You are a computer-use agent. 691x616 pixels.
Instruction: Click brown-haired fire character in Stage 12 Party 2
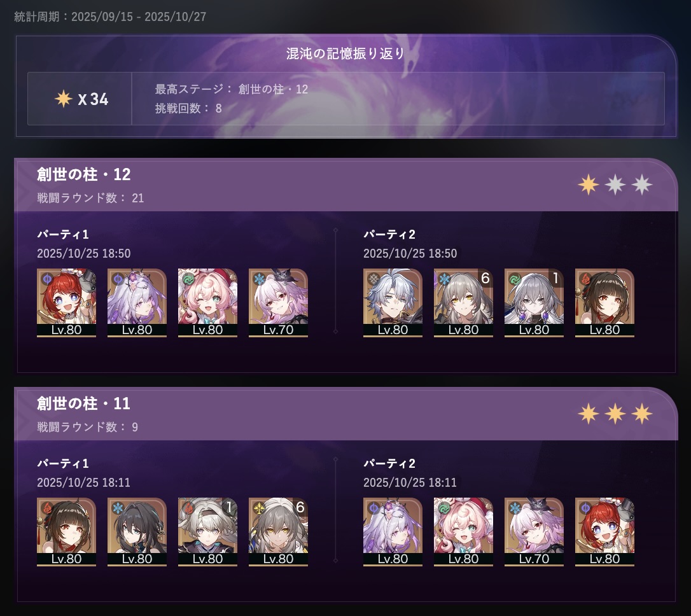point(604,303)
